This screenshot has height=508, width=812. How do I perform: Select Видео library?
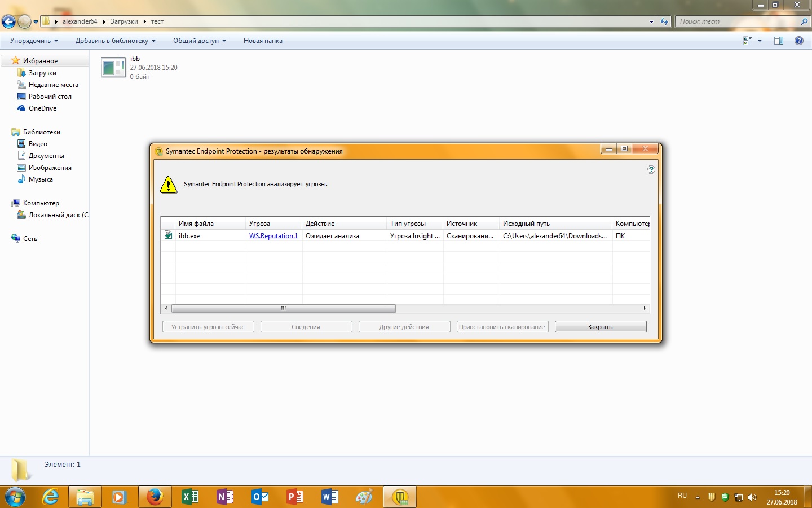pos(38,144)
